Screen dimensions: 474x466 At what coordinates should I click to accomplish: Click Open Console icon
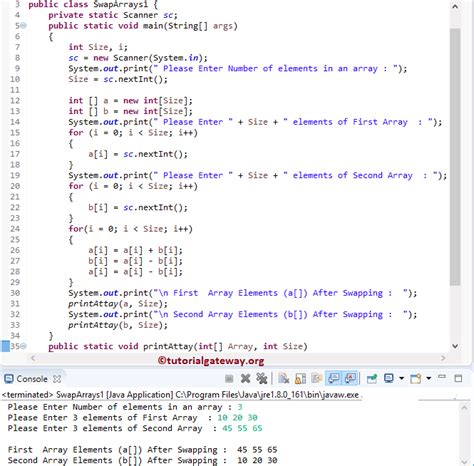click(416, 378)
